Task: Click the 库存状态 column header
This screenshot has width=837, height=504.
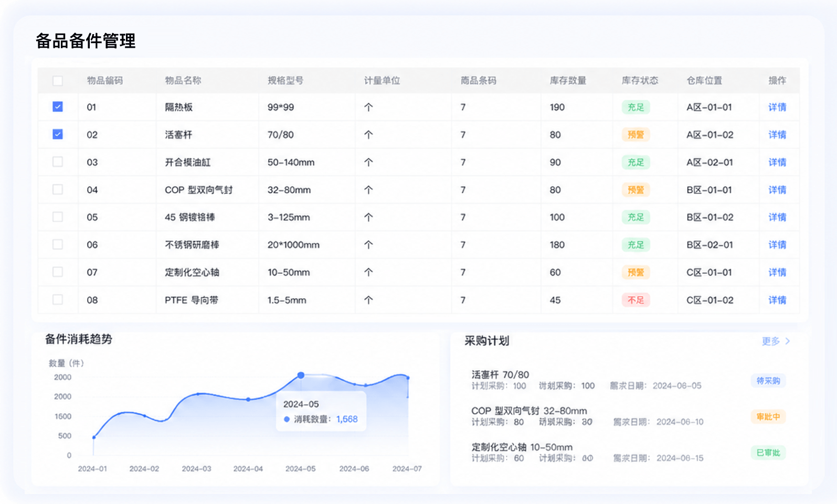Action: tap(640, 81)
